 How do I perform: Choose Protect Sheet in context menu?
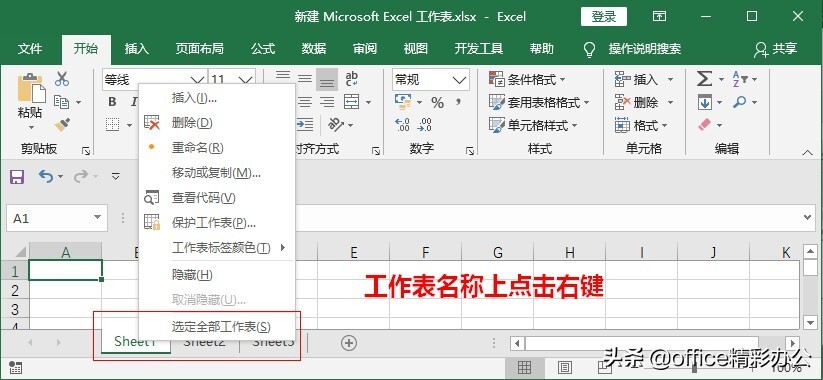coord(216,223)
